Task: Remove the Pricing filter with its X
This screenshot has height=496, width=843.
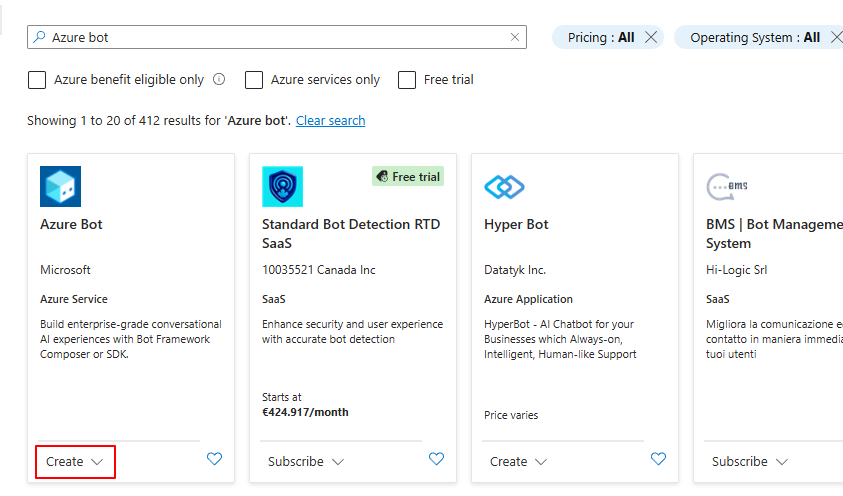Action: [651, 37]
